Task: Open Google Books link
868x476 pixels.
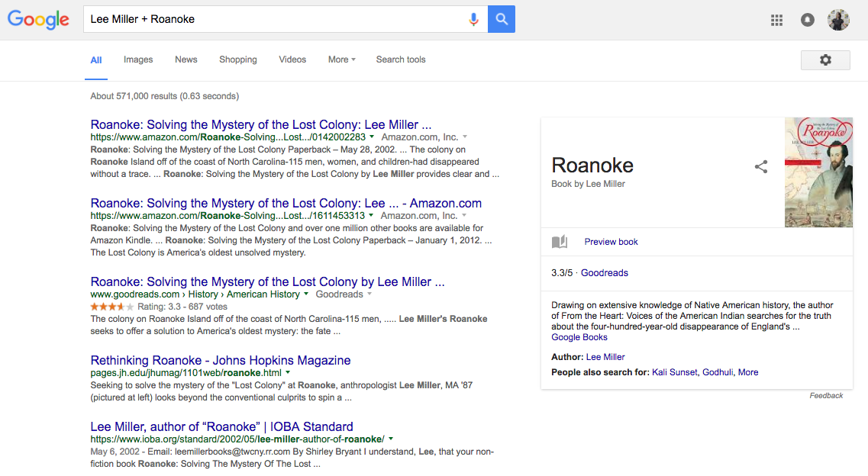Action: [x=579, y=337]
